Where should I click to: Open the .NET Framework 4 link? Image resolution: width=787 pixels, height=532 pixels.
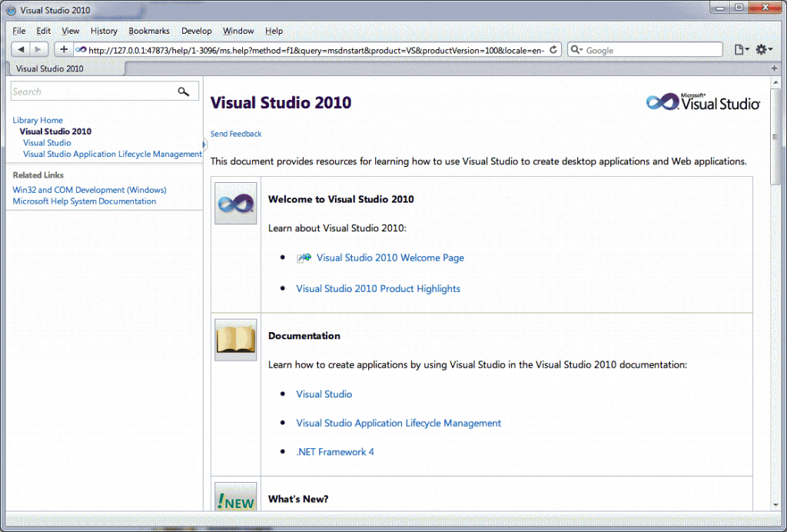pyautogui.click(x=335, y=452)
